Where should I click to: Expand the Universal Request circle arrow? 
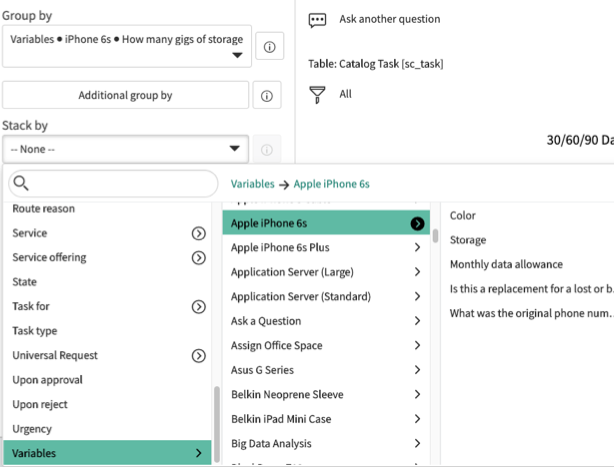point(199,356)
